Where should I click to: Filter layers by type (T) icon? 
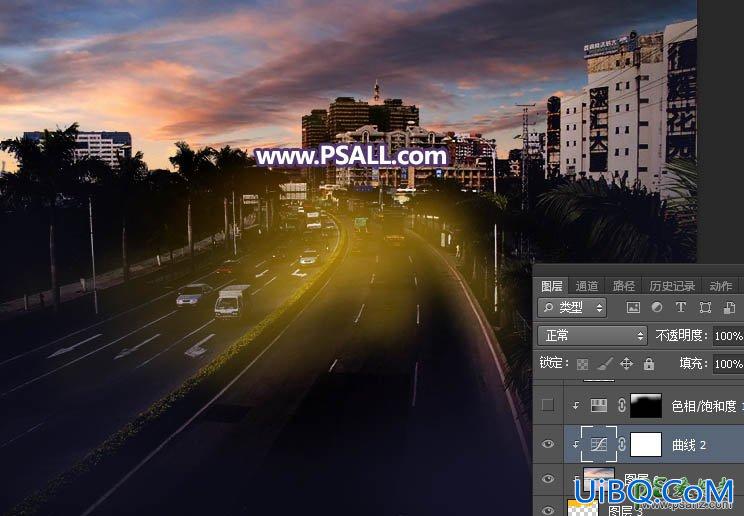[680, 308]
